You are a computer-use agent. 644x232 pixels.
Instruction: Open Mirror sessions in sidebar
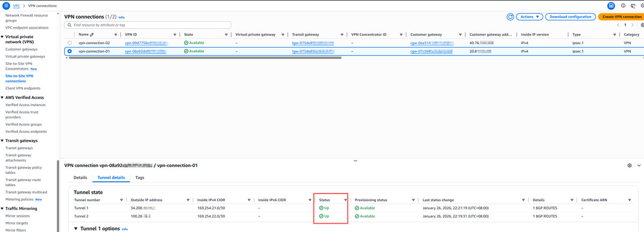[x=18, y=216]
